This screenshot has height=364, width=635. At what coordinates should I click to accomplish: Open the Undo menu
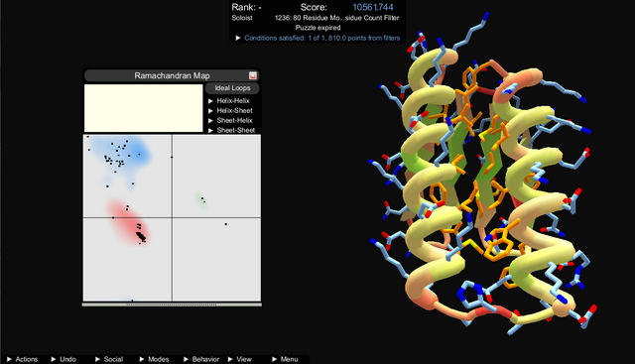63,359
